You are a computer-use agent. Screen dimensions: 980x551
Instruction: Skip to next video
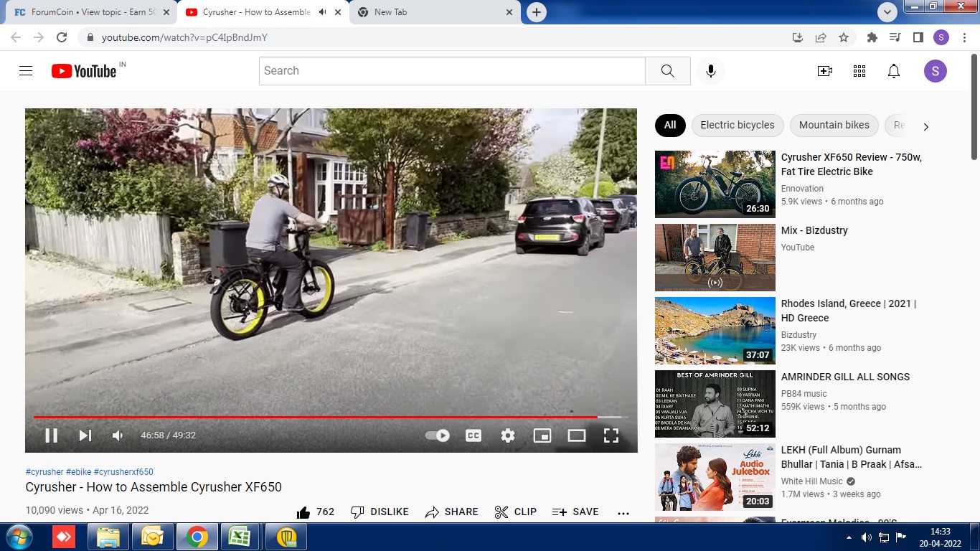point(85,435)
